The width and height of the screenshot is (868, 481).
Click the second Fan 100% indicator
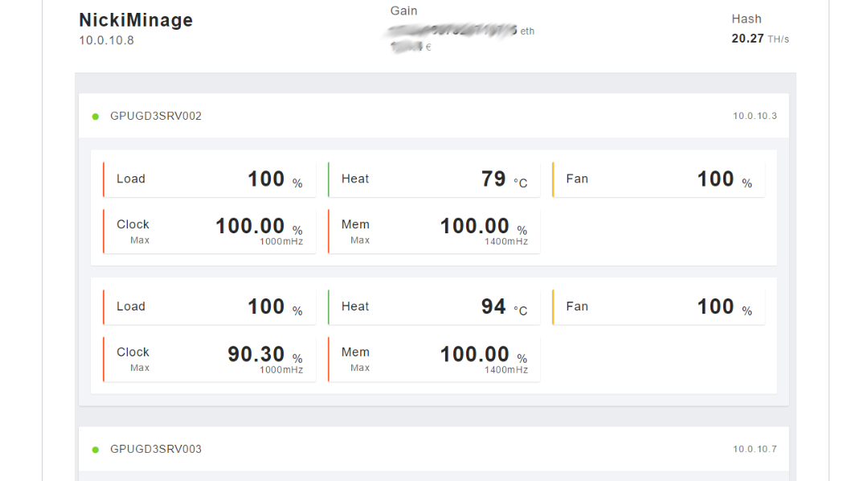point(658,306)
